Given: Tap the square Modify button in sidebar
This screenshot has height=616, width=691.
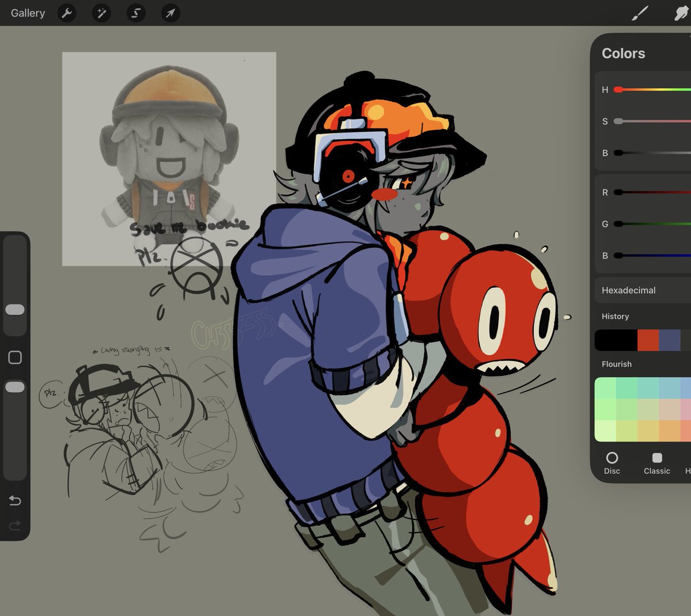Looking at the screenshot, I should 15,358.
